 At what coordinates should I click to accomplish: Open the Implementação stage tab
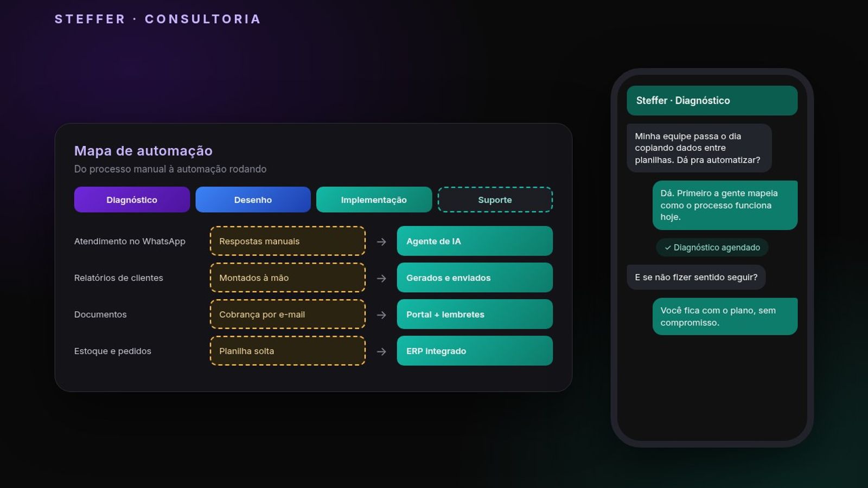[x=374, y=200]
